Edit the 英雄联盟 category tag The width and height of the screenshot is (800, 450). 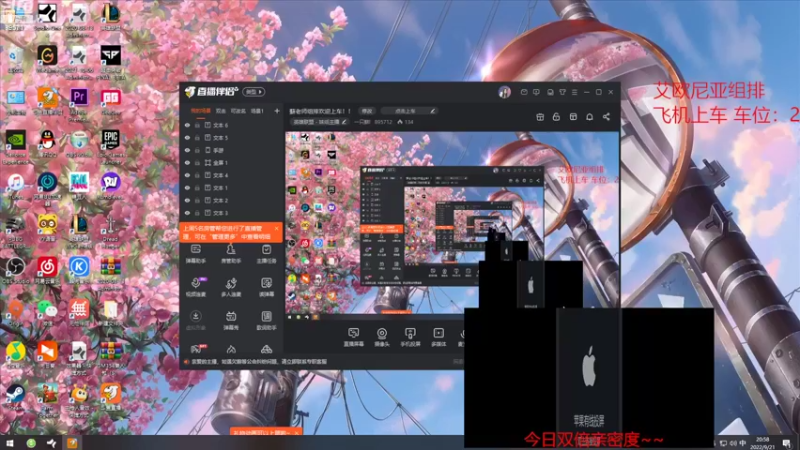(x=320, y=122)
